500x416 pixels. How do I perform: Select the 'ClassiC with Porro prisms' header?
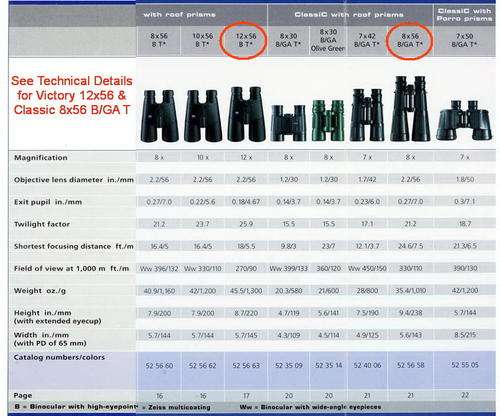point(464,15)
